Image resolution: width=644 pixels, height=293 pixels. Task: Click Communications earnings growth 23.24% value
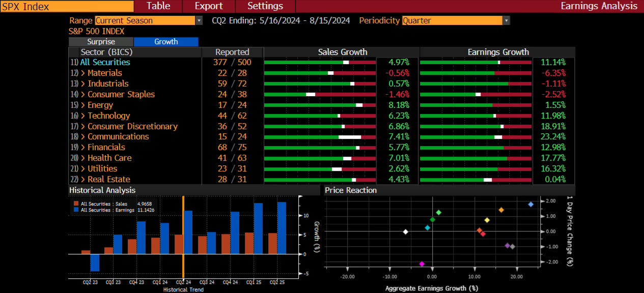pyautogui.click(x=552, y=136)
